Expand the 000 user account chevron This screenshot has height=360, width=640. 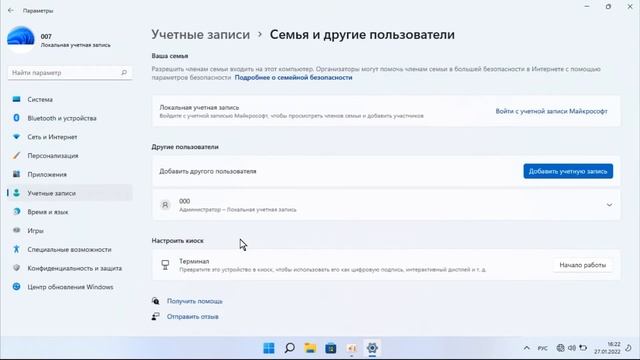pyautogui.click(x=609, y=205)
